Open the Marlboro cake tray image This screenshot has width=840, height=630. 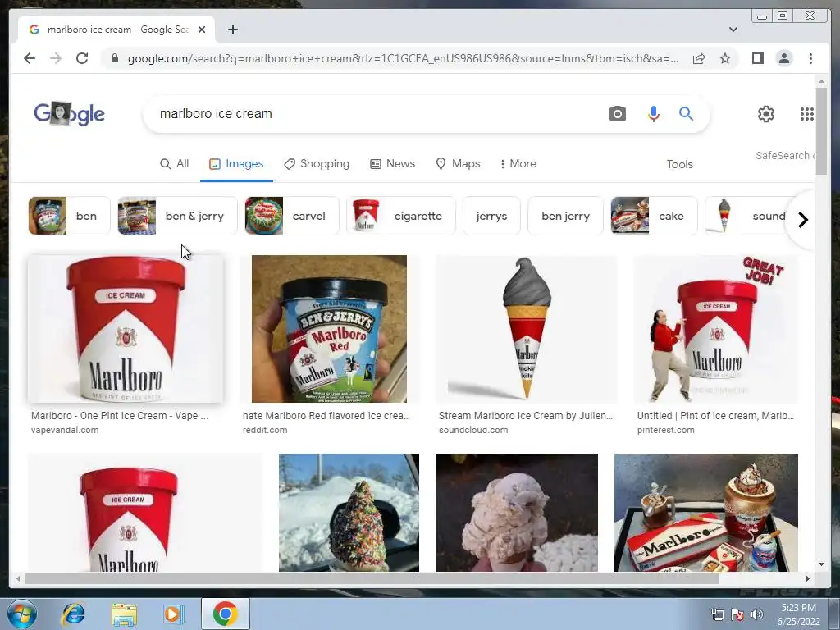click(706, 512)
